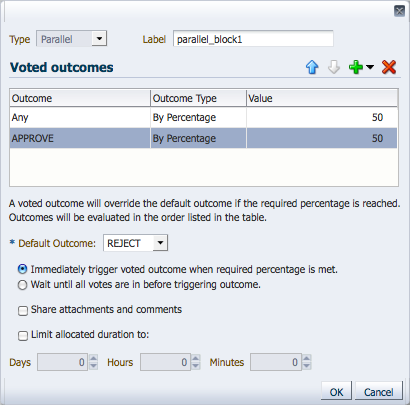410x405 pixels.
Task: Close the dialog with top-right X icon
Action: 399,11
